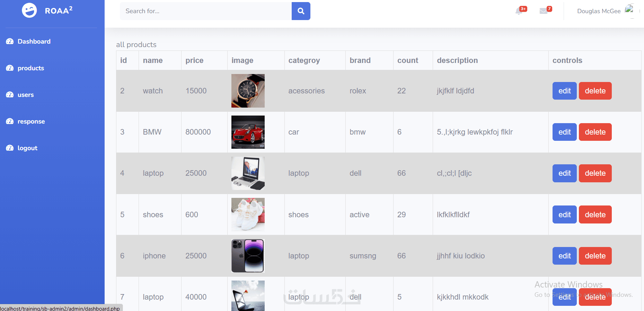Click the brand cell 'rolex'

click(x=358, y=91)
